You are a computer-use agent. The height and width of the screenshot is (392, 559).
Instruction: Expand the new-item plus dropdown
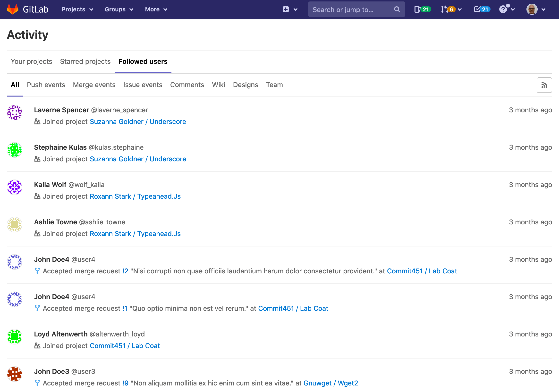tap(290, 9)
